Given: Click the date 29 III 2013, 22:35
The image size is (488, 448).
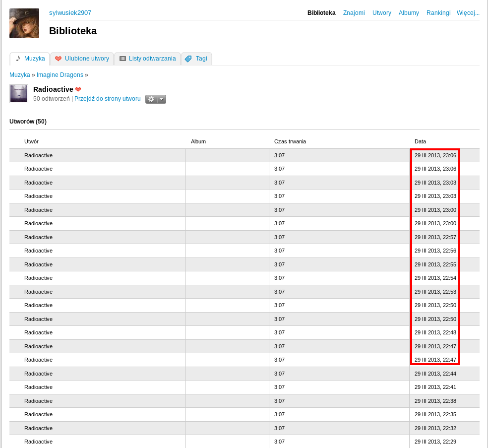Looking at the screenshot, I should (435, 414).
